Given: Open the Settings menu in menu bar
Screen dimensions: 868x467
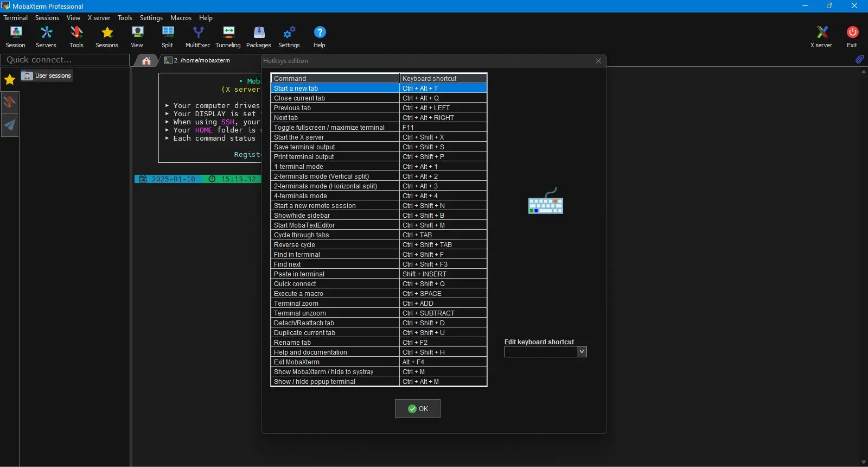Looking at the screenshot, I should (x=151, y=18).
